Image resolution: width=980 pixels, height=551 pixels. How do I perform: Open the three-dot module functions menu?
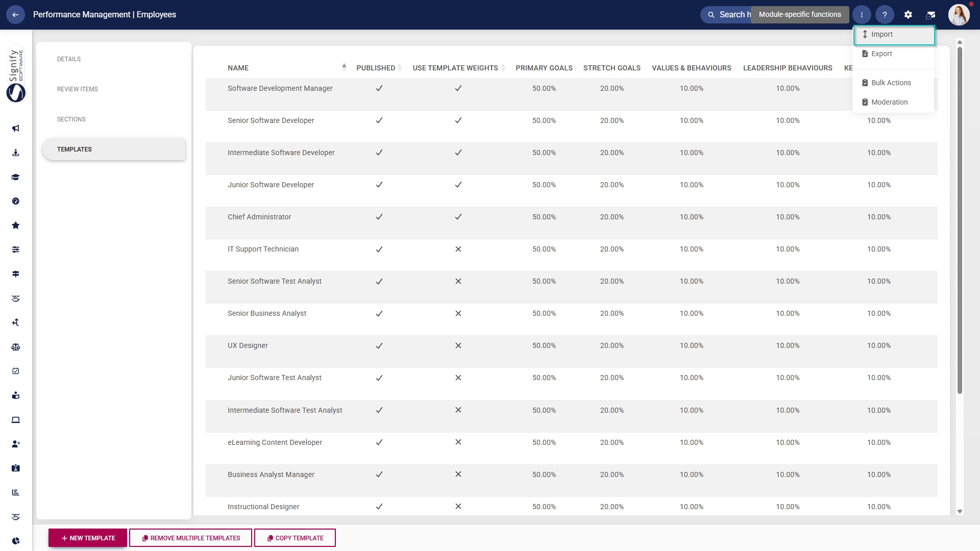pyautogui.click(x=862, y=15)
